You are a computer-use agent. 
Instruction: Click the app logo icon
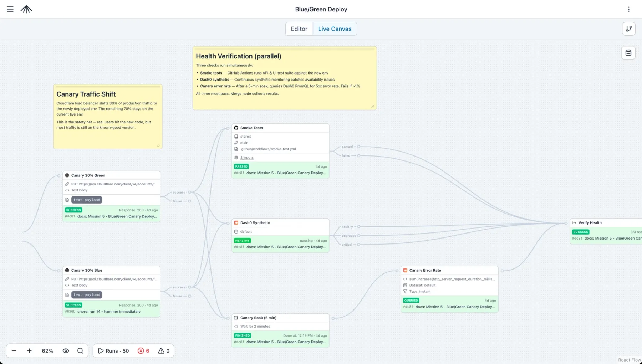(26, 9)
